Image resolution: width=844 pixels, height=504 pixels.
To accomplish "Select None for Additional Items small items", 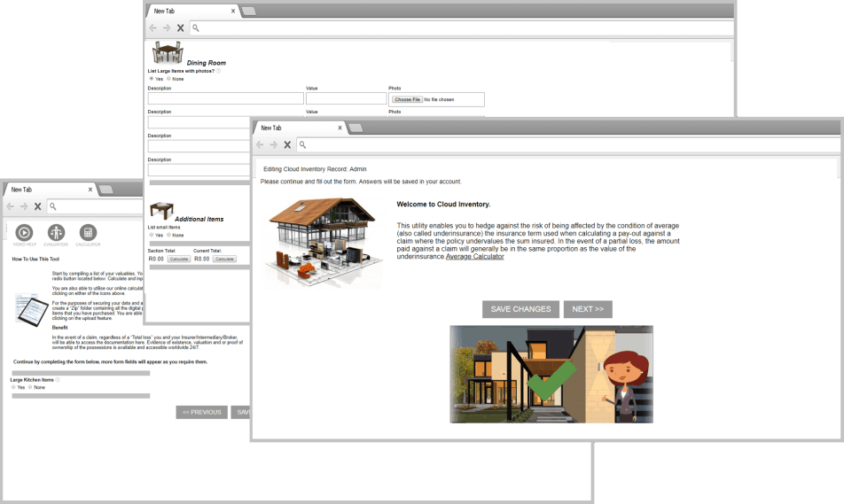I will pos(168,235).
